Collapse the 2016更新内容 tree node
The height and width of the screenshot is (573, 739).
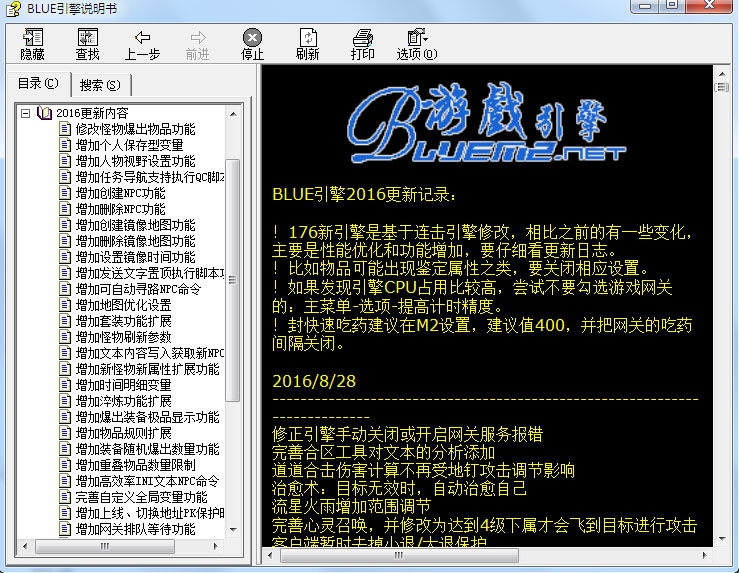click(x=25, y=113)
